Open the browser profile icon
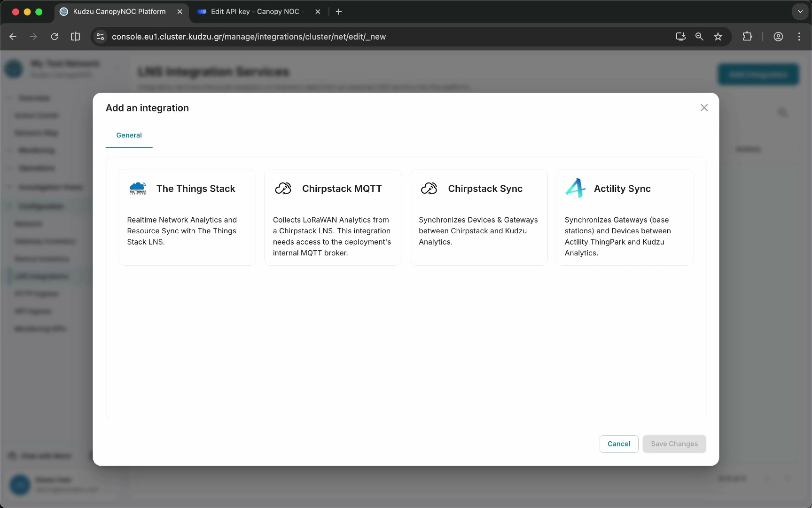 tap(778, 37)
